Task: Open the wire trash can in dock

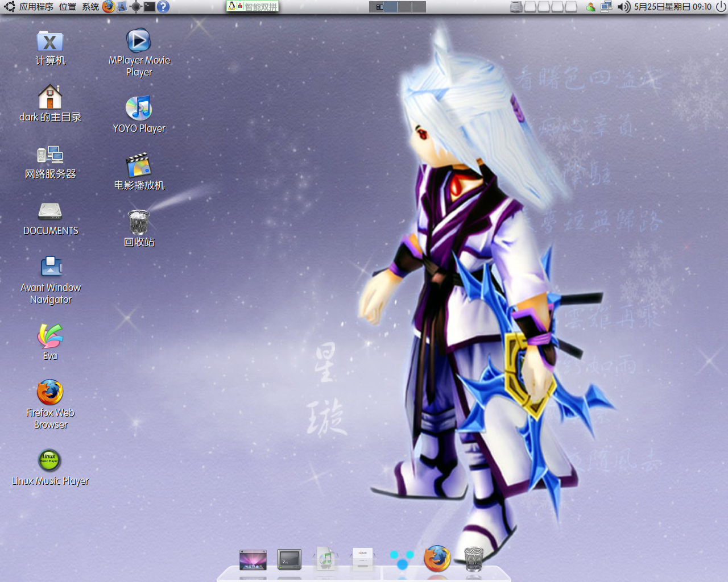Action: 474,559
